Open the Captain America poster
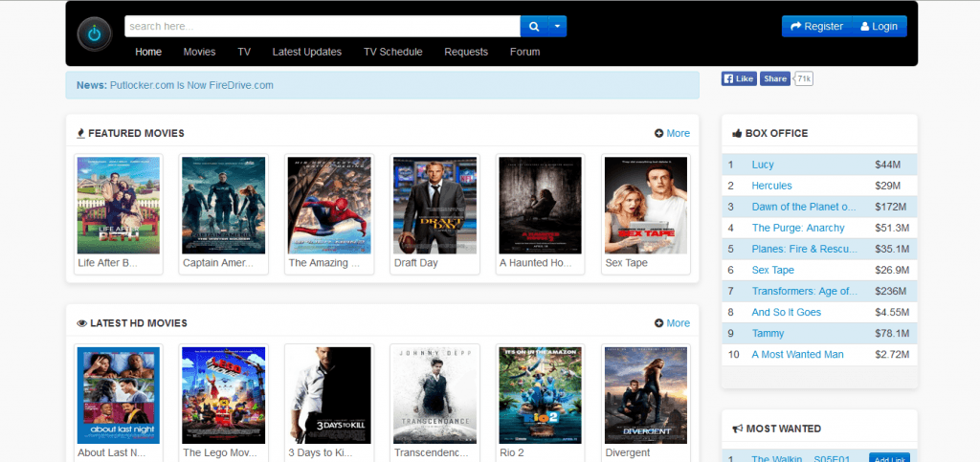Image resolution: width=980 pixels, height=462 pixels. coord(223,206)
